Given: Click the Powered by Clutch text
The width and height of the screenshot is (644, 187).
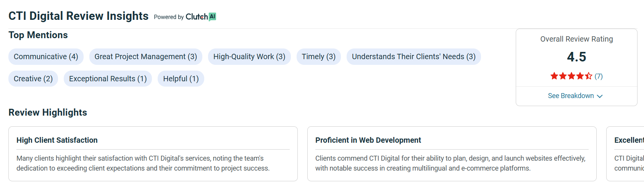Looking at the screenshot, I should tap(181, 17).
